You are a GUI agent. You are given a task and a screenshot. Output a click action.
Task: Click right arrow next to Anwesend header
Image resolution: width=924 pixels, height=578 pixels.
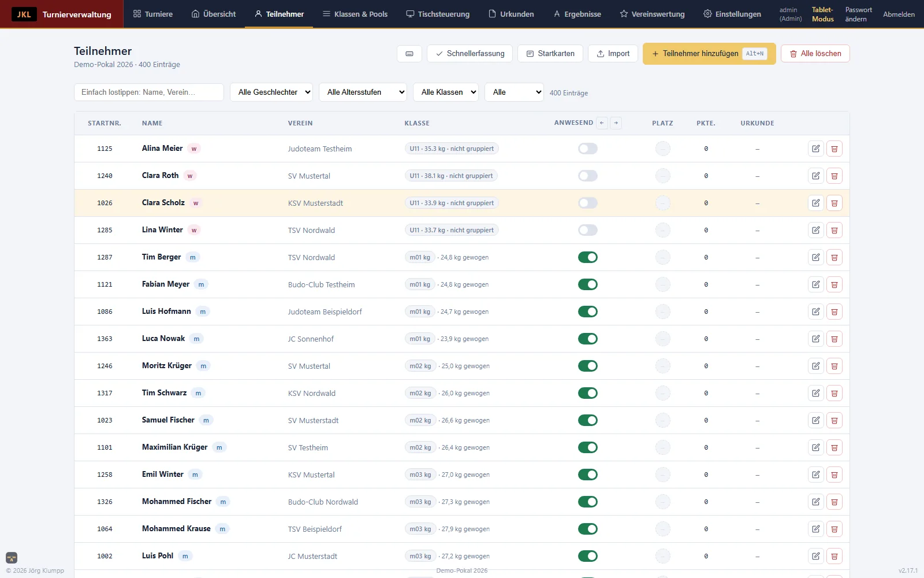(616, 123)
